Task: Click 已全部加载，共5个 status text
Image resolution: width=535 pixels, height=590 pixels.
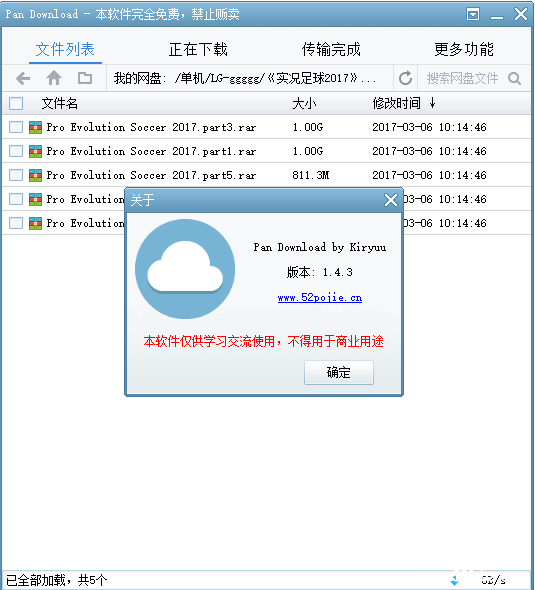Action: tap(56, 580)
